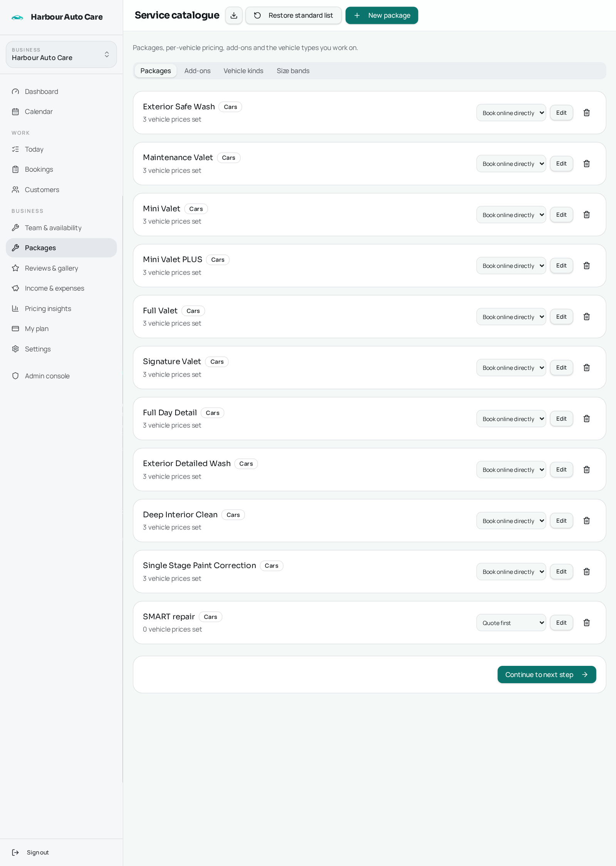Image resolution: width=616 pixels, height=866 pixels.
Task: Delete the Full Valet package
Action: [x=586, y=317]
